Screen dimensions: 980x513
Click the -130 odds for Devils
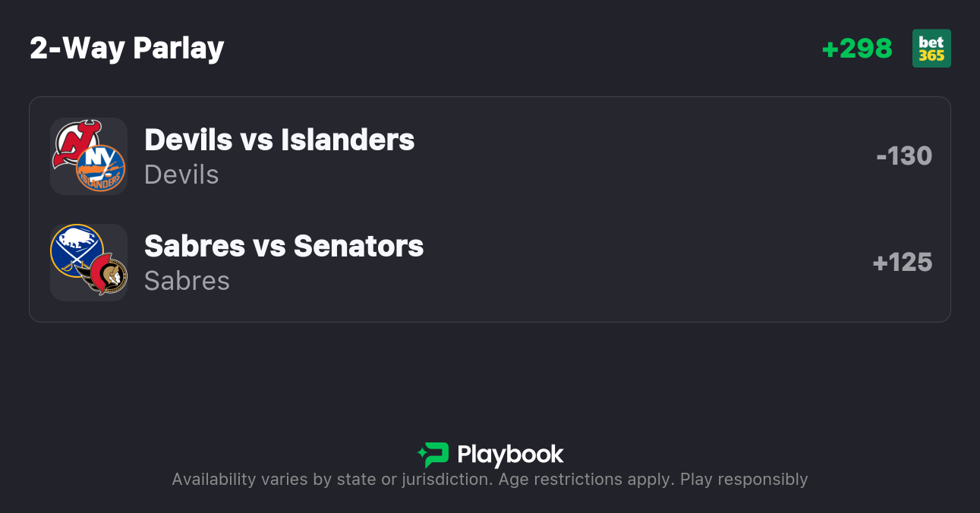point(903,156)
